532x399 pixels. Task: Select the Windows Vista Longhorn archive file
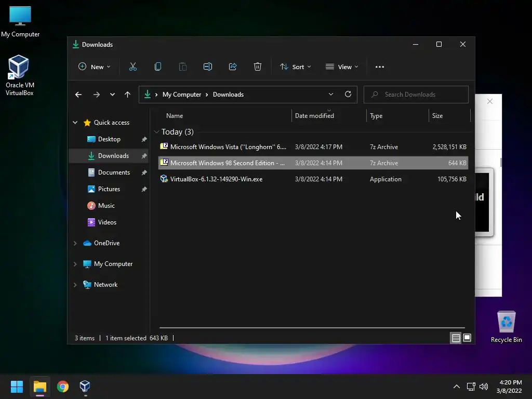pos(313,147)
